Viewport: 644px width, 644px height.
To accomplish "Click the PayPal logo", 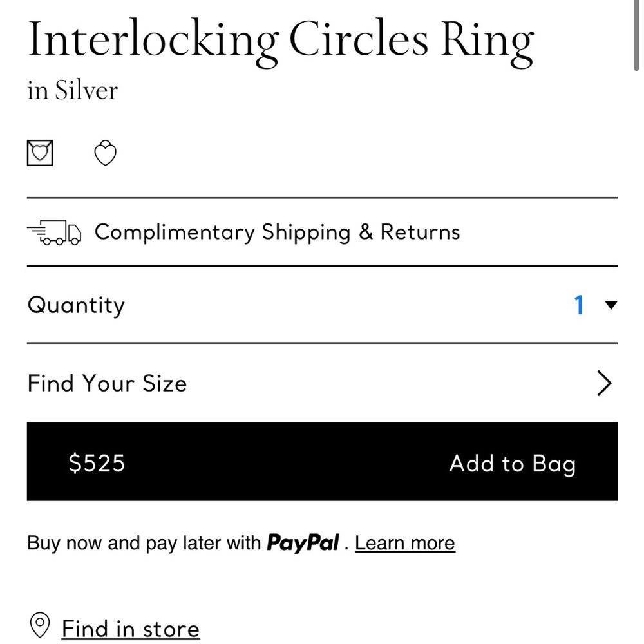I will 303,542.
